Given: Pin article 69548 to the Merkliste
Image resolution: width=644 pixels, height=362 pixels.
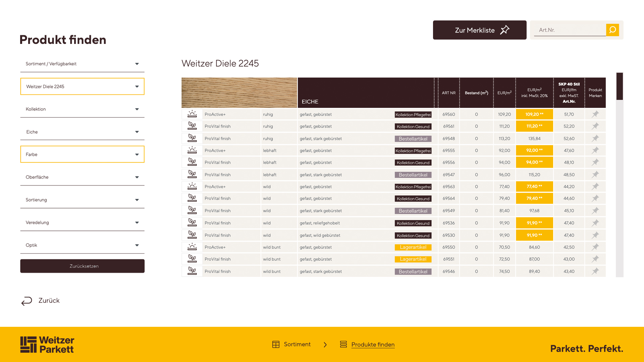Looking at the screenshot, I should click(x=595, y=138).
